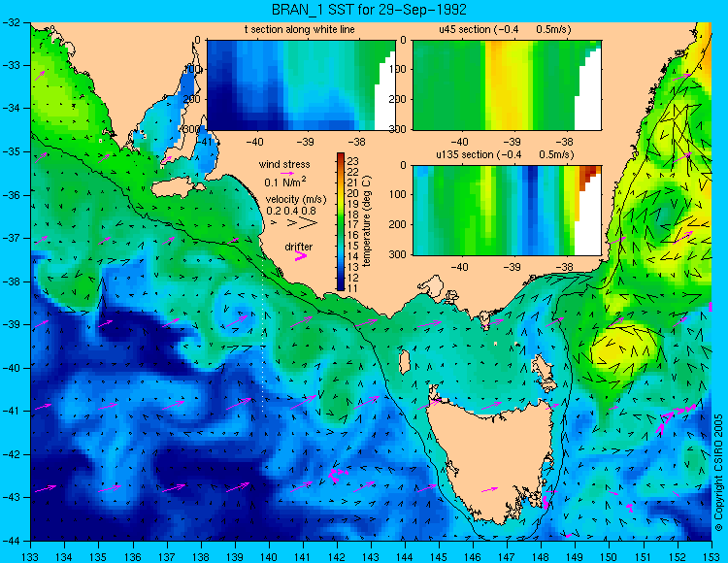Click the "u135 section" heading
Image resolution: width=728 pixels, height=563 pixels.
(x=462, y=154)
